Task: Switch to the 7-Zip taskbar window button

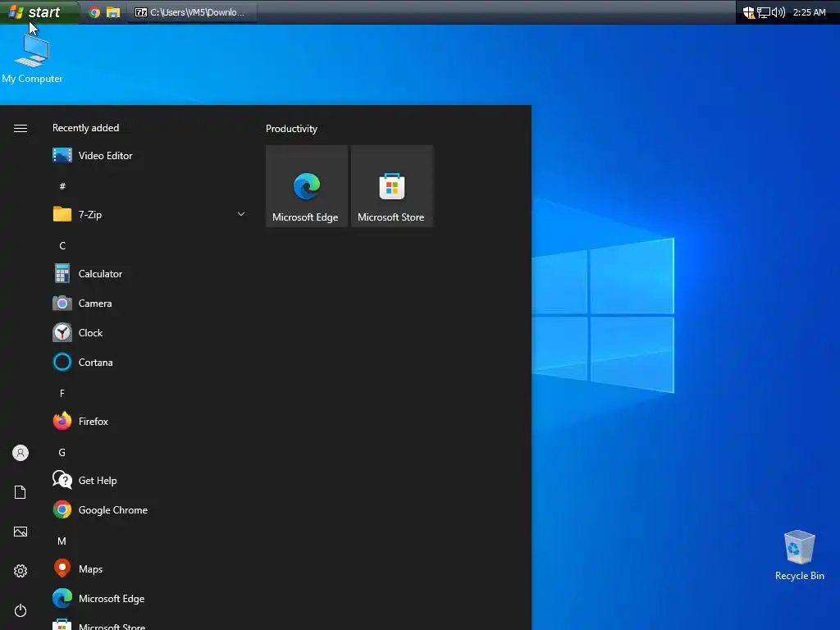Action: pos(192,12)
